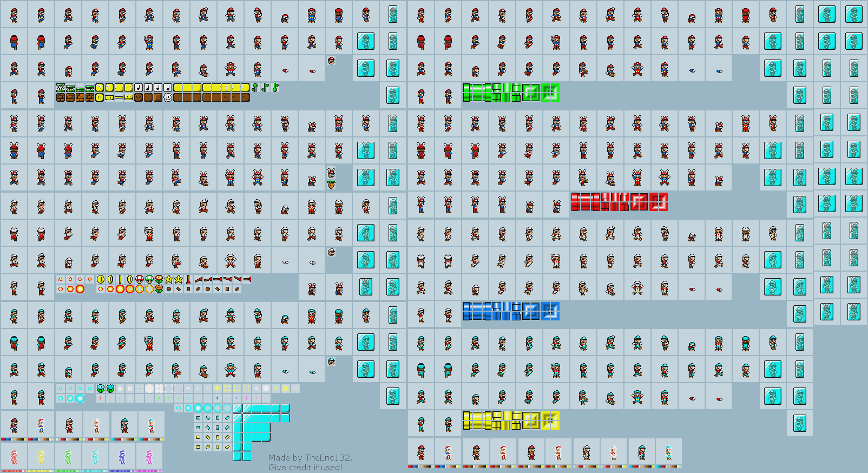This screenshot has height=473, width=868.
Task: Click the Ice Mario head icon
Action: coord(331,362)
